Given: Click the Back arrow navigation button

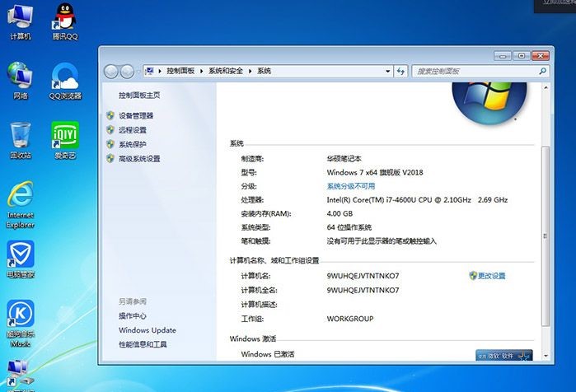Looking at the screenshot, I should tap(111, 72).
